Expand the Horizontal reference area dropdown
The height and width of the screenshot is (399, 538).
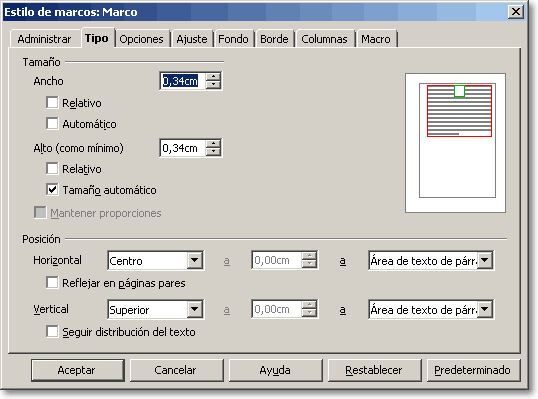pyautogui.click(x=485, y=261)
